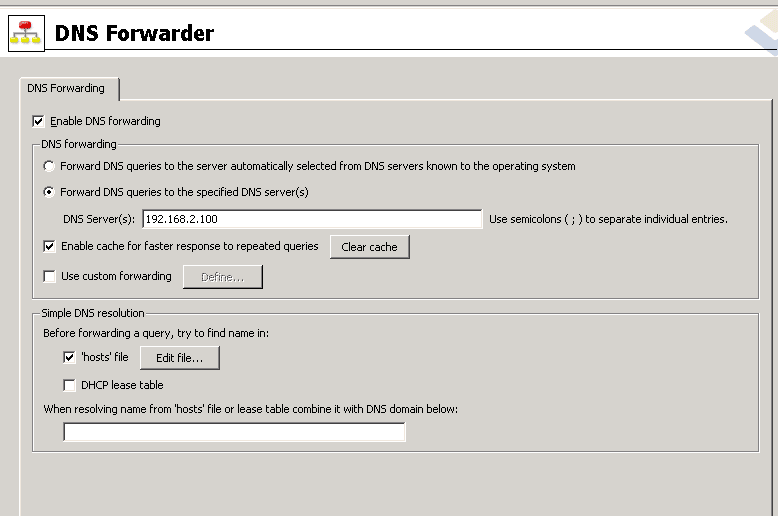This screenshot has height=516, width=778.
Task: Enable DHCP lease table checkbox
Action: tap(69, 385)
